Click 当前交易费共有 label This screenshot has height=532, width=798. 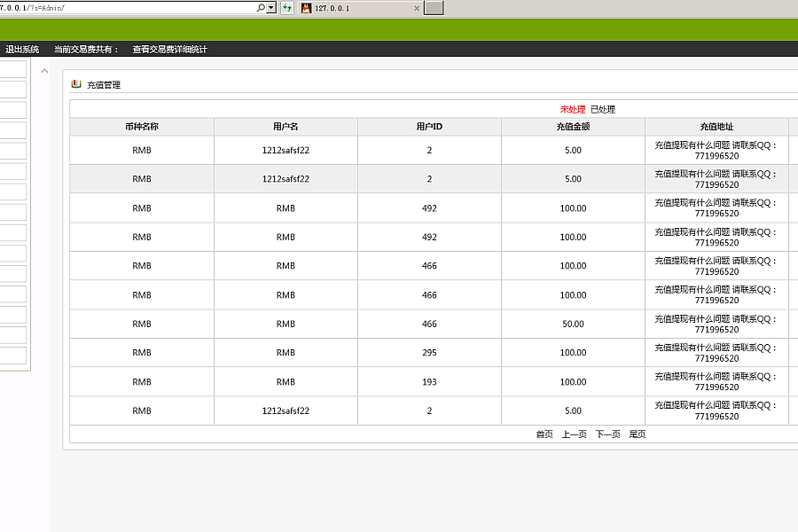click(86, 50)
